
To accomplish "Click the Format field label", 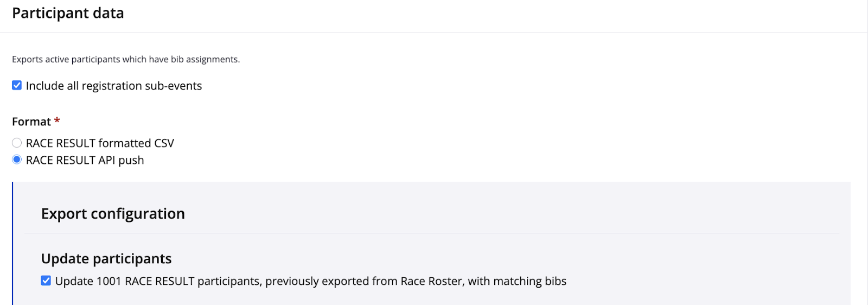I will 31,122.
